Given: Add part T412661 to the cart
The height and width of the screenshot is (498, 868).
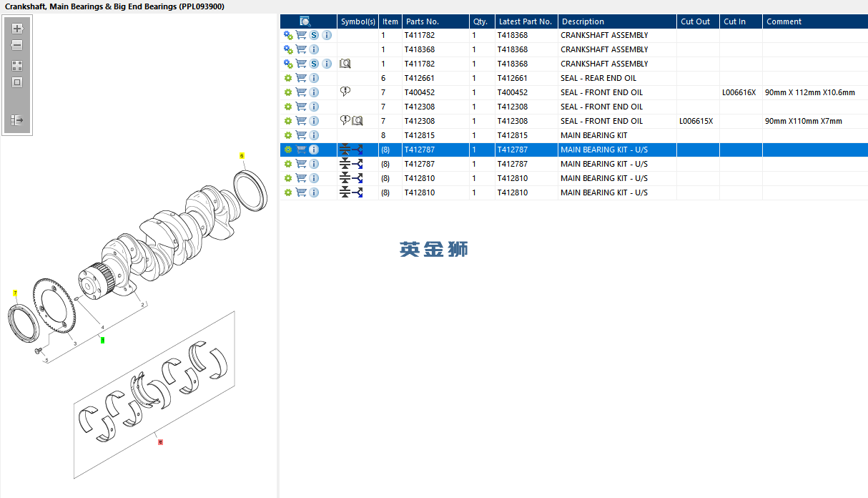Looking at the screenshot, I should pyautogui.click(x=301, y=78).
